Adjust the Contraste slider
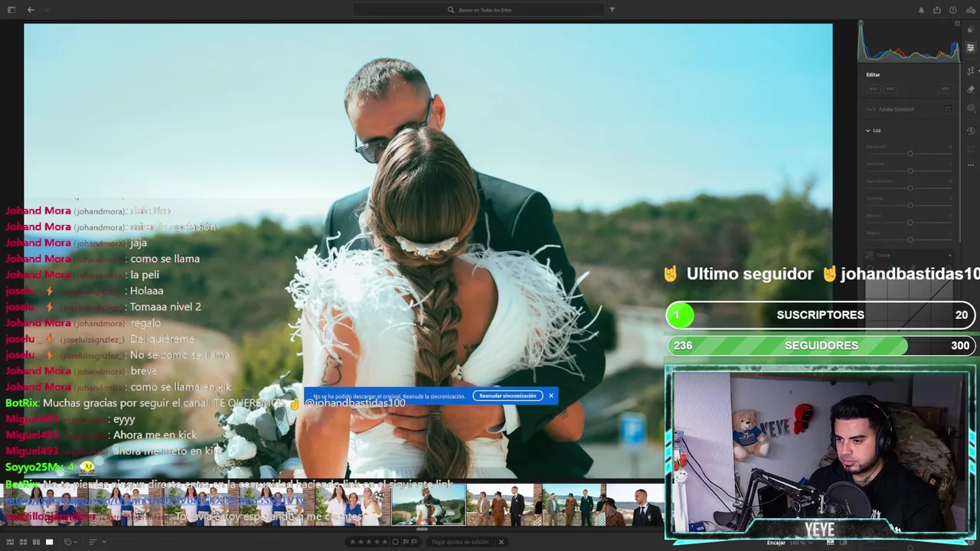980x551 pixels. click(910, 171)
